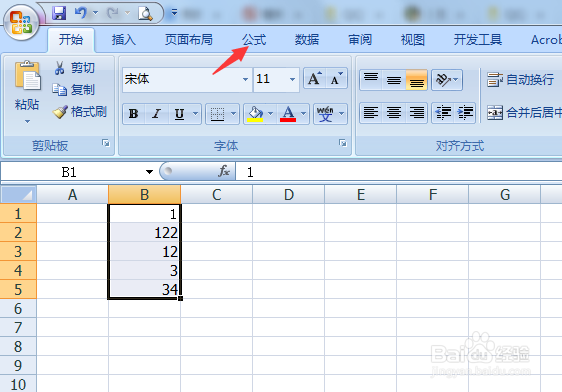Click select-all corner of the sheet
Viewport: 562px width, 392px height.
pyautogui.click(x=19, y=195)
